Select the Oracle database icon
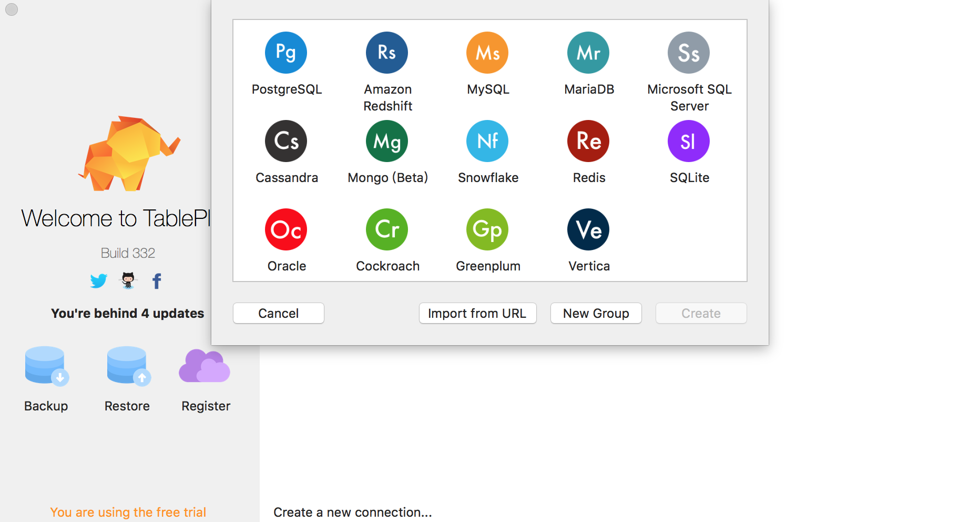Screen dimensions: 980x522 coord(286,229)
